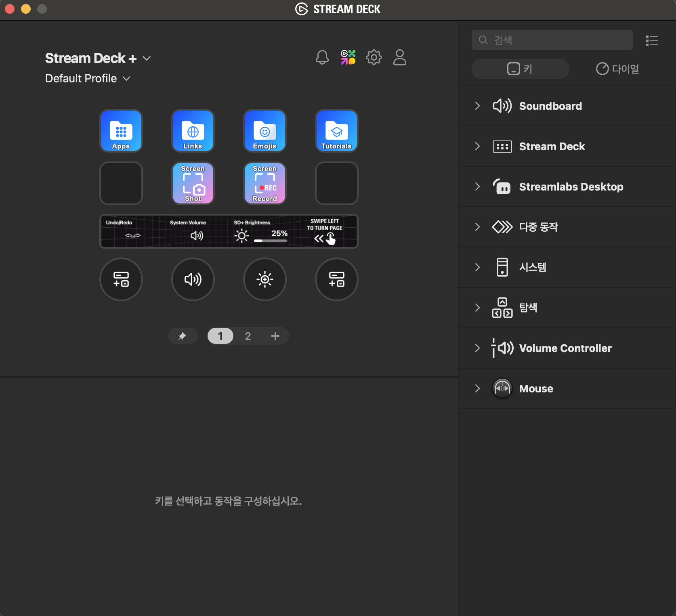Switch to page 1
This screenshot has width=676, height=616.
click(220, 336)
